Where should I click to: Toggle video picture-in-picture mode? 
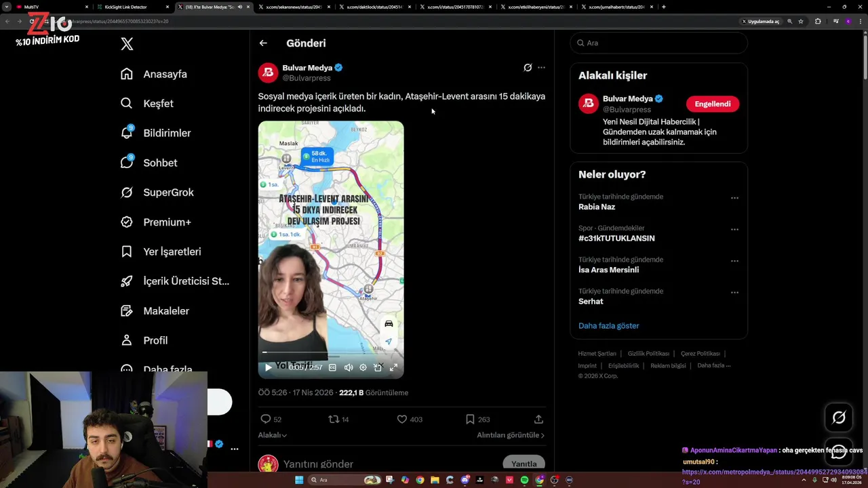378,367
